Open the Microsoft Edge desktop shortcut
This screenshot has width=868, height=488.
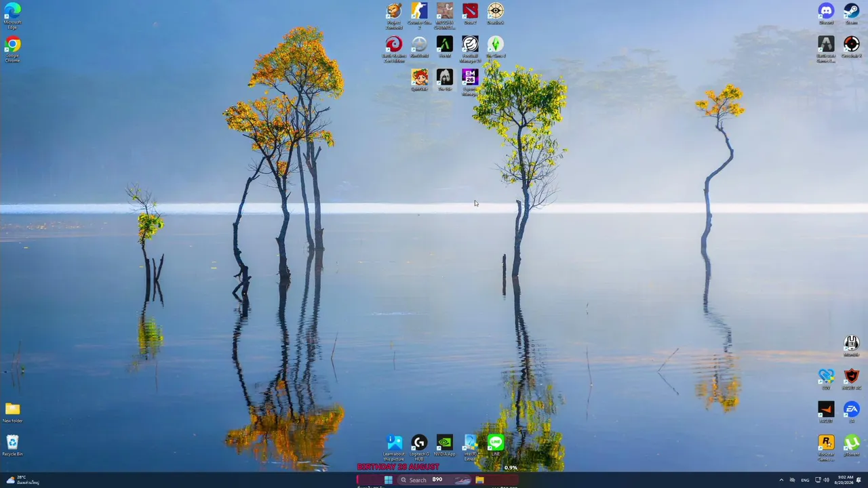(x=12, y=15)
